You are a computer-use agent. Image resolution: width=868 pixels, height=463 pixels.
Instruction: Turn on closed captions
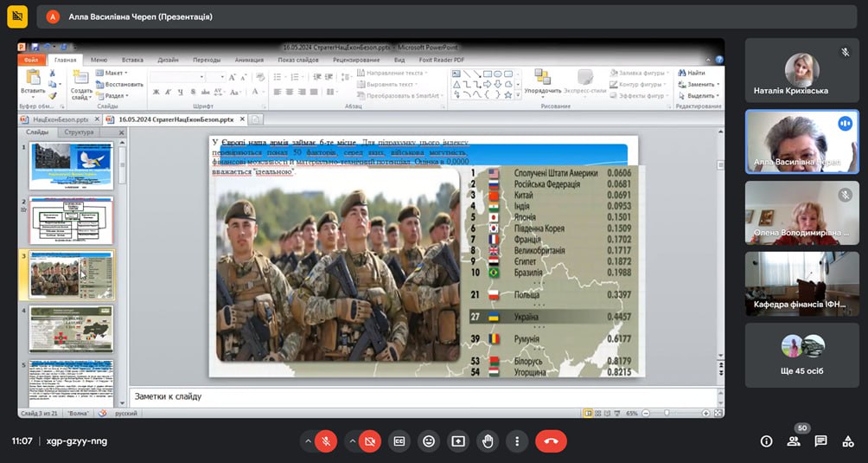(399, 441)
